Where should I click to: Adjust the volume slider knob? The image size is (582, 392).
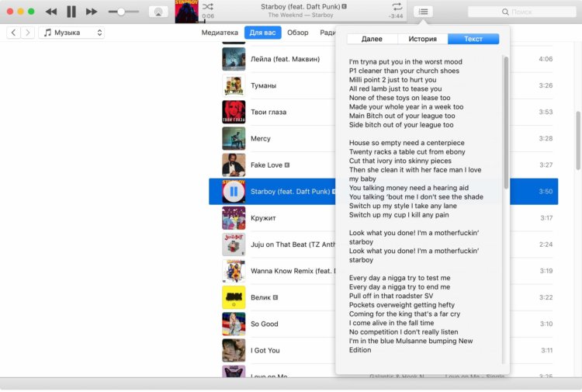click(121, 12)
